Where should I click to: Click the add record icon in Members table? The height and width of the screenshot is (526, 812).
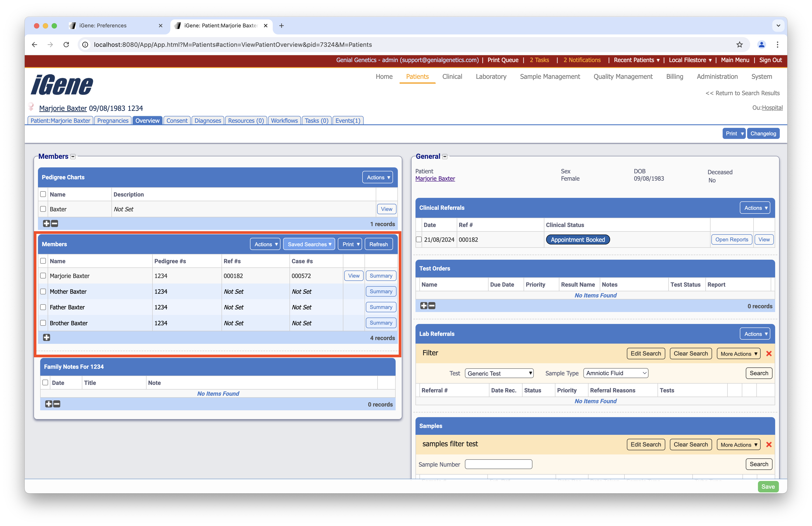tap(46, 337)
